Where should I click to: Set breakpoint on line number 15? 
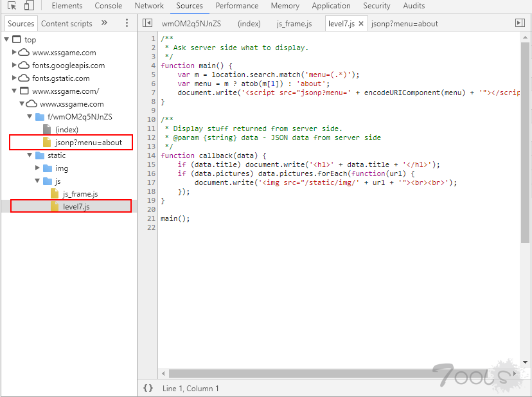point(152,164)
